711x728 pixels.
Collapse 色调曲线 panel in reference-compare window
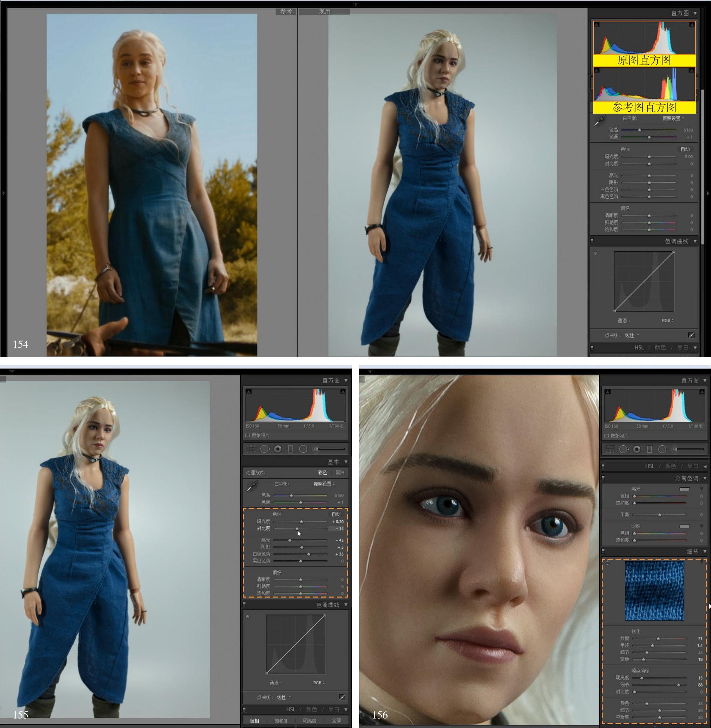[x=695, y=241]
